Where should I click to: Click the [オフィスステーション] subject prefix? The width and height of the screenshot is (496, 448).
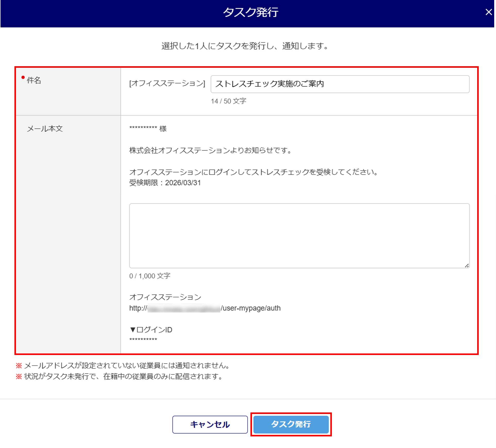coord(167,83)
